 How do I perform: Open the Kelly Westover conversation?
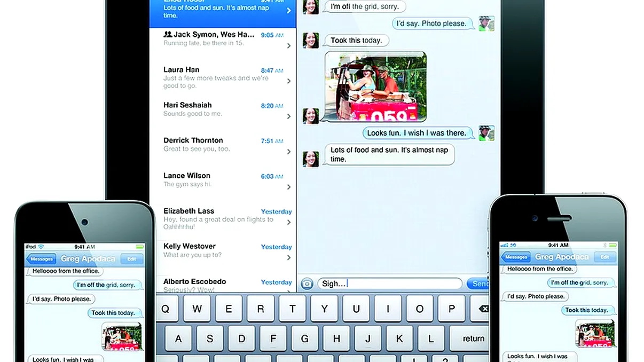pos(223,251)
